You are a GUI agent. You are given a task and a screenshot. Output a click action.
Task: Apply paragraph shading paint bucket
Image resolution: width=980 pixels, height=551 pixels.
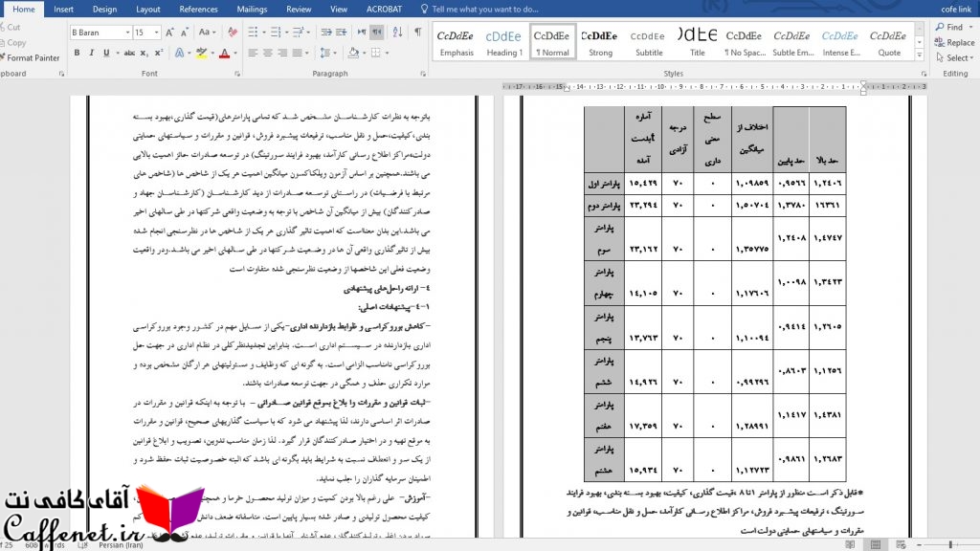[x=353, y=54]
